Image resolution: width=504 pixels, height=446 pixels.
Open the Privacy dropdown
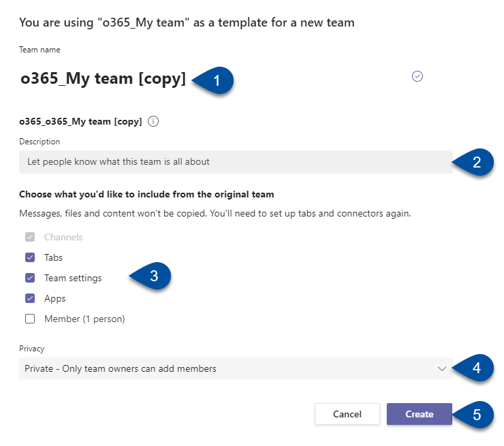coord(236,368)
